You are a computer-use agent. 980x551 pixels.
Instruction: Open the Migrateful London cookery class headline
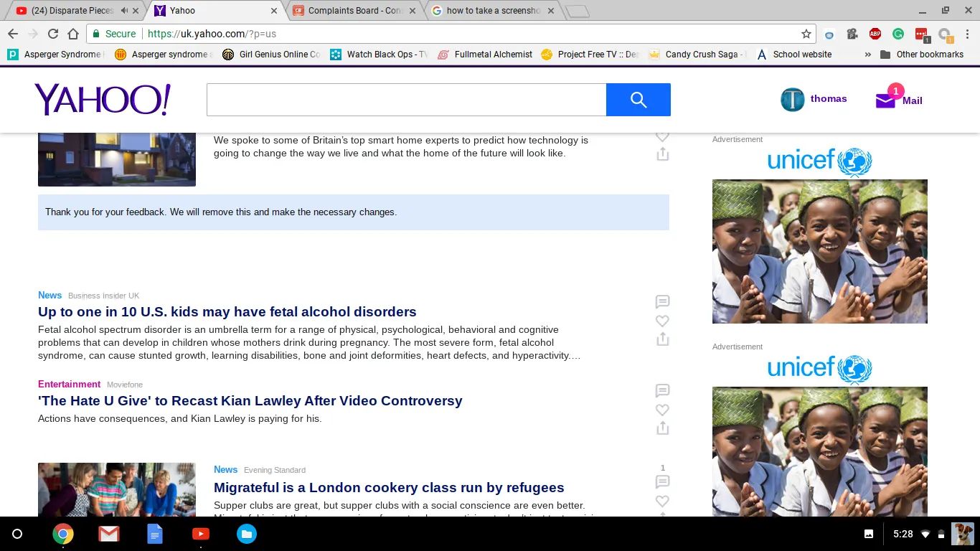pos(389,488)
